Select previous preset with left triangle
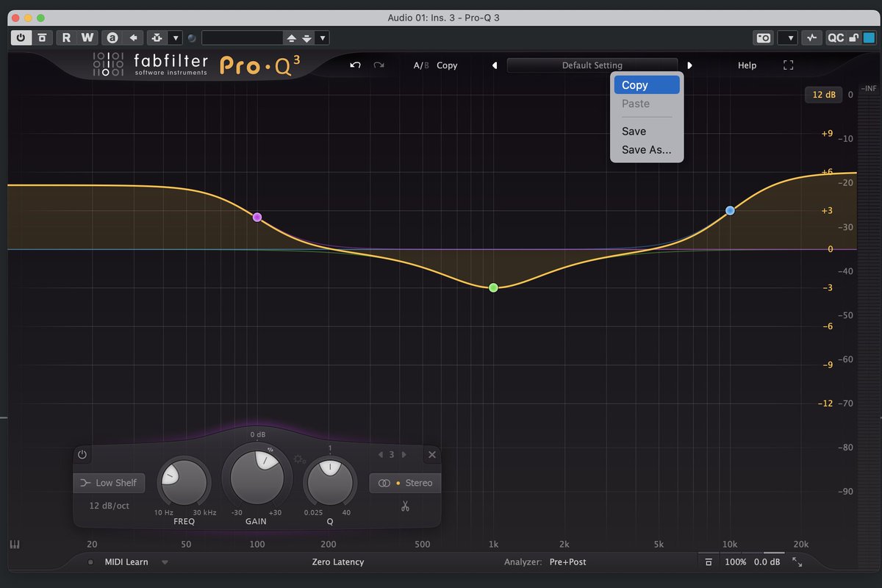Viewport: 882px width, 588px height. click(495, 65)
